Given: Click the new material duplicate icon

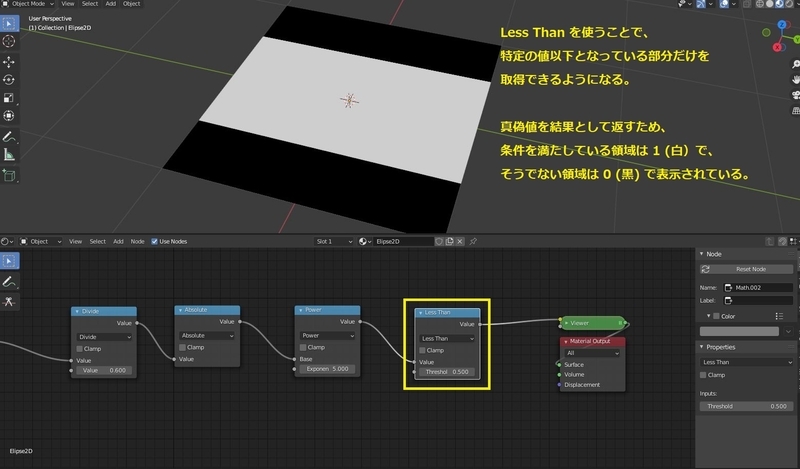Looking at the screenshot, I should (449, 241).
